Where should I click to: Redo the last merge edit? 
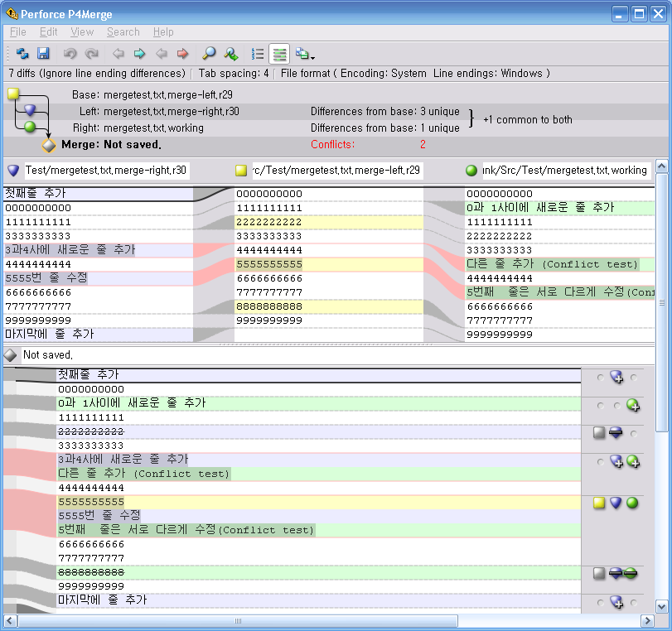click(x=89, y=54)
